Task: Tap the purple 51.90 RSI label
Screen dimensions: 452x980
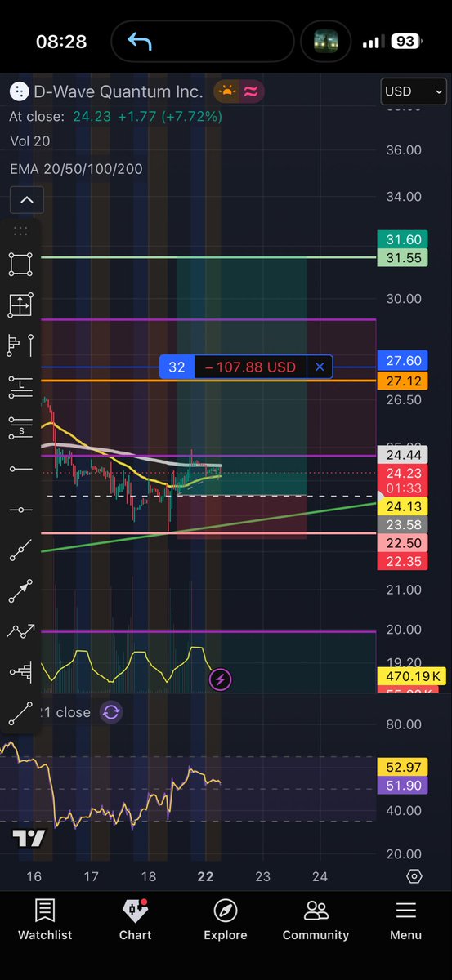Action: (x=404, y=786)
